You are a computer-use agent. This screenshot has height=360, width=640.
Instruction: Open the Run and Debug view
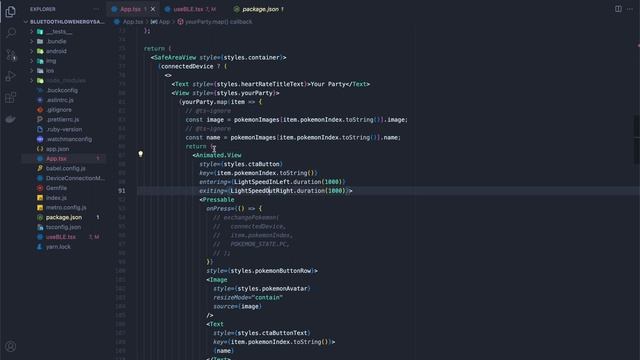pyautogui.click(x=11, y=76)
